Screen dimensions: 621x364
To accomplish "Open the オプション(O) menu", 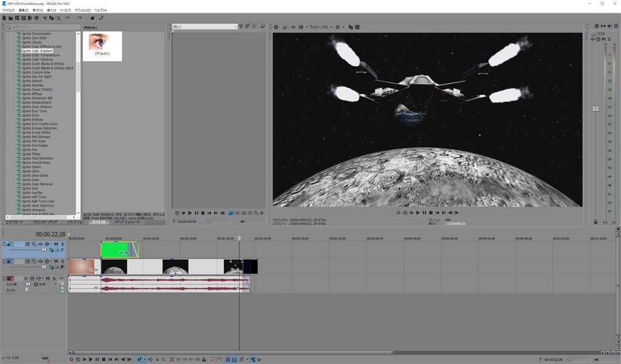I will click(x=82, y=10).
